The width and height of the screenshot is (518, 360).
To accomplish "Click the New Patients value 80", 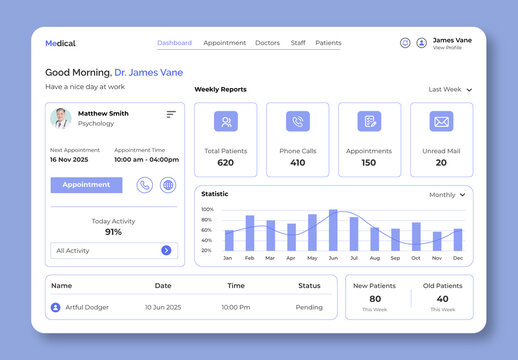I will tap(375, 299).
